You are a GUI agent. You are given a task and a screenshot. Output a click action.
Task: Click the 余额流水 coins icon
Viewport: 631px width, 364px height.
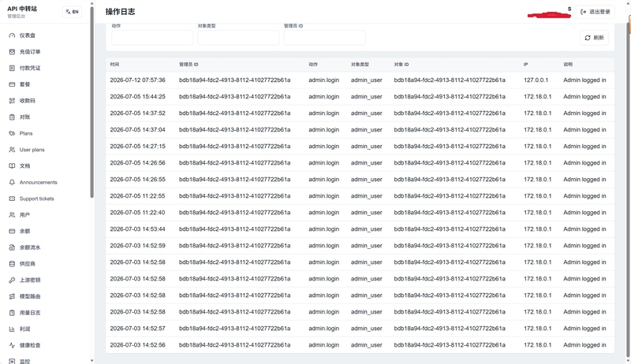tap(12, 247)
